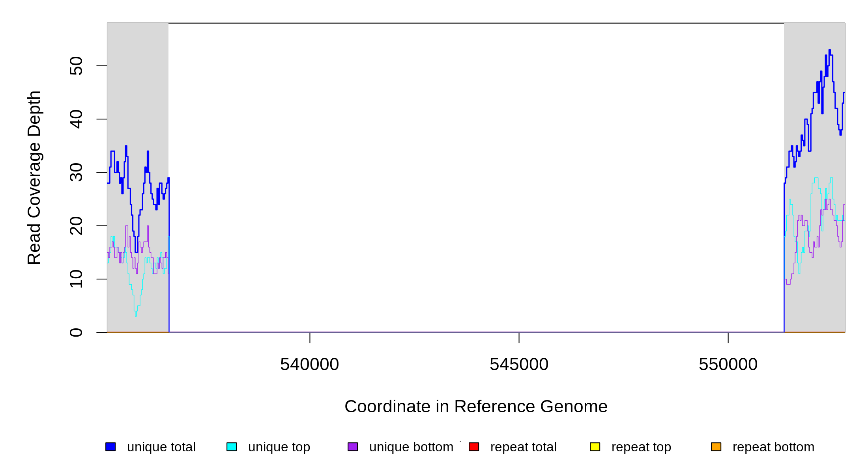The width and height of the screenshot is (868, 473).
Task: Click the 'Read Coverage Depth' y-axis title
Action: click(34, 177)
